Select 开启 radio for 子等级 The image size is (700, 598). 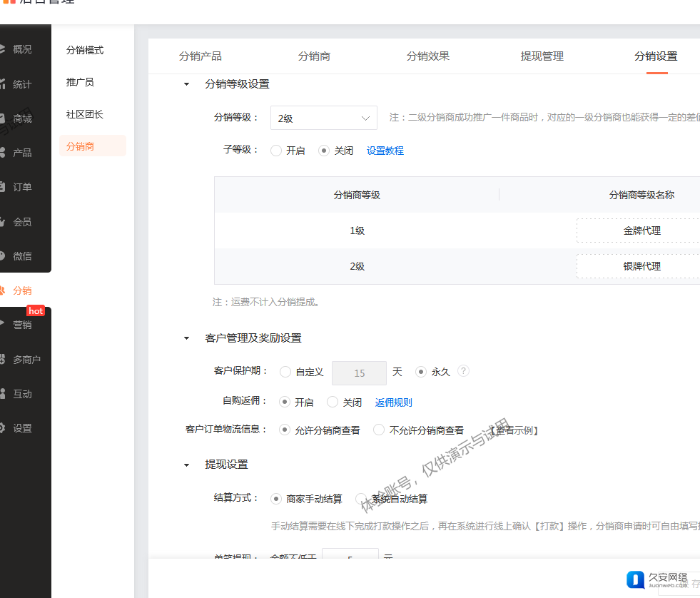276,151
